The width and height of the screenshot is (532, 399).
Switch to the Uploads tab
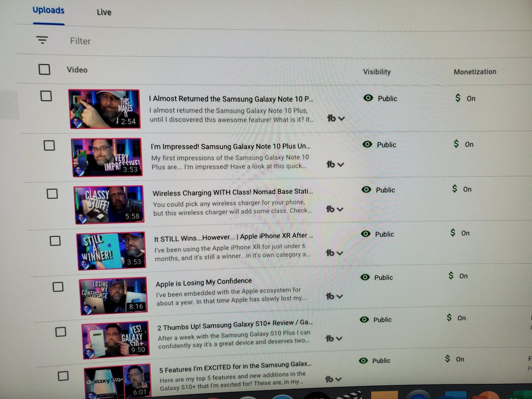click(48, 10)
